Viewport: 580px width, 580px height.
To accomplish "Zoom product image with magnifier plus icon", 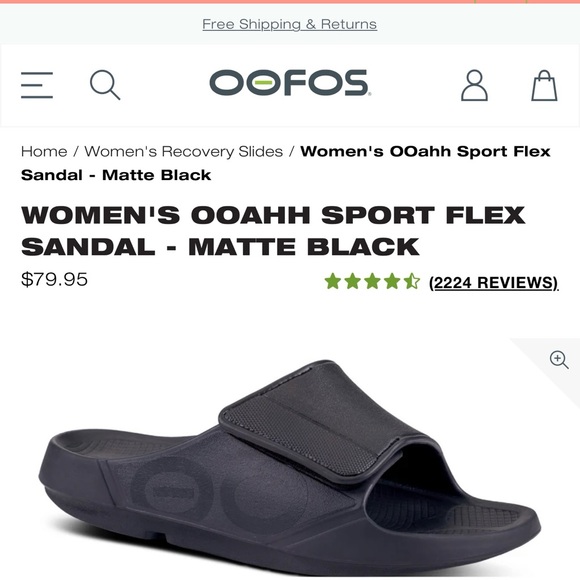I will coord(559,360).
